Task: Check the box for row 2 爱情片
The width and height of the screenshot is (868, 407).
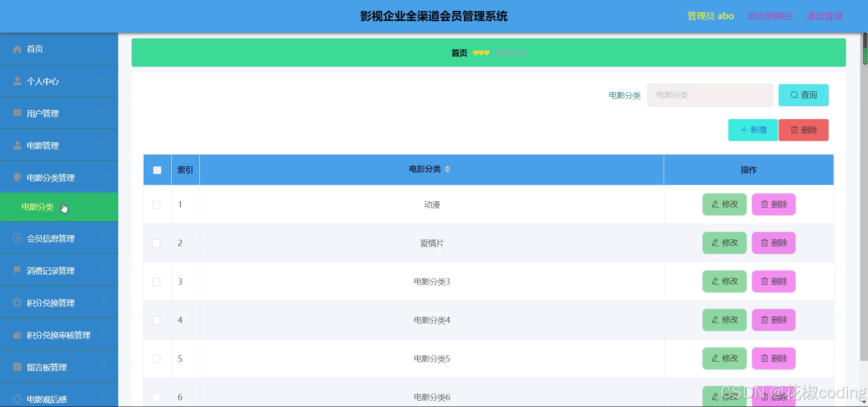Action: click(x=156, y=243)
